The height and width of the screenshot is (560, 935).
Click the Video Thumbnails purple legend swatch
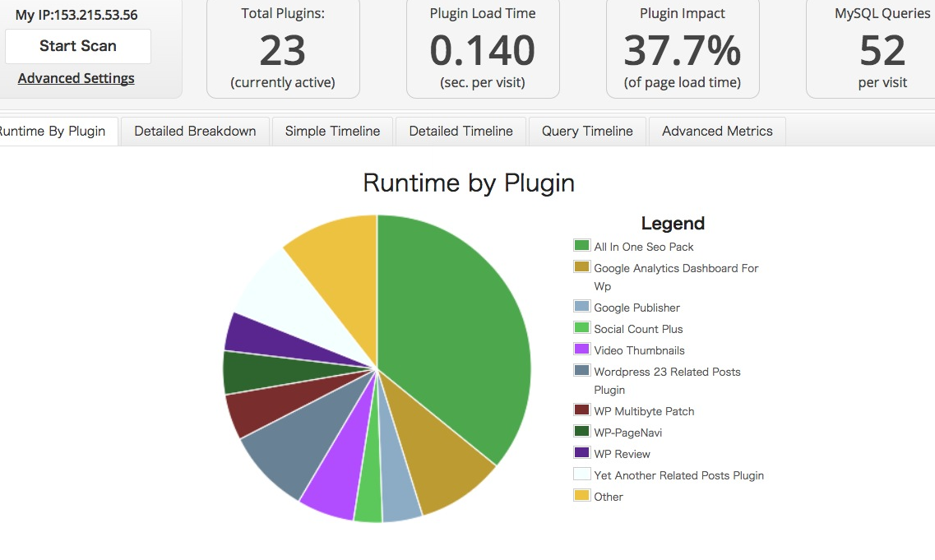coord(581,349)
